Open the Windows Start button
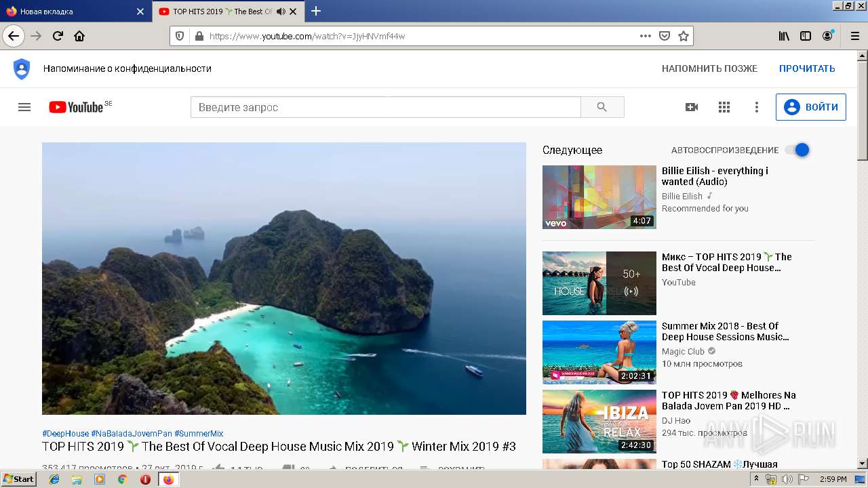The image size is (868, 488). pos(18,479)
